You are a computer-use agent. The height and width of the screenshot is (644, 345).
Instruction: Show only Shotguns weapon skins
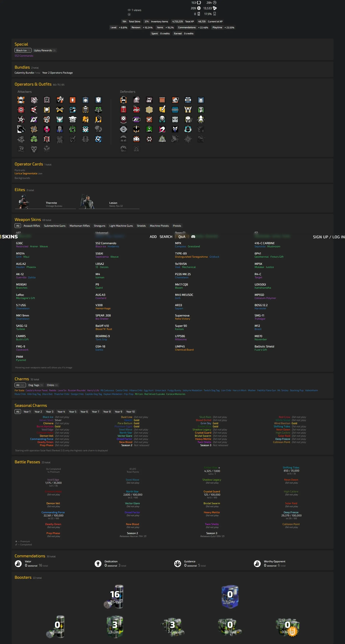click(x=100, y=226)
